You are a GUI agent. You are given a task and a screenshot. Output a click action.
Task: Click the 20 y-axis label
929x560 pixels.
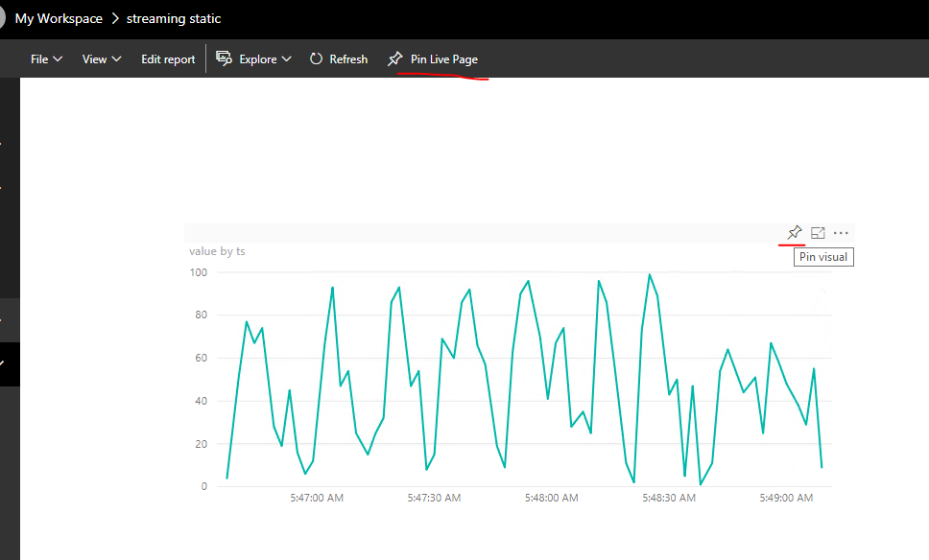coord(202,443)
